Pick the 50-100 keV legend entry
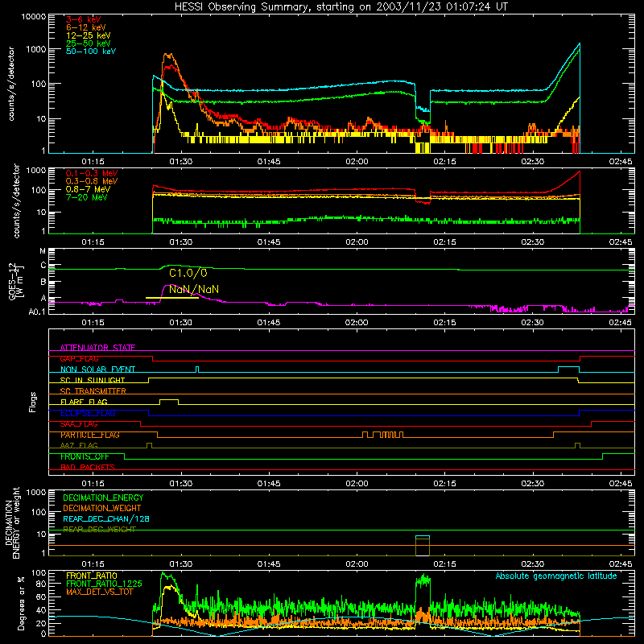This screenshot has width=644, height=644. [x=91, y=51]
